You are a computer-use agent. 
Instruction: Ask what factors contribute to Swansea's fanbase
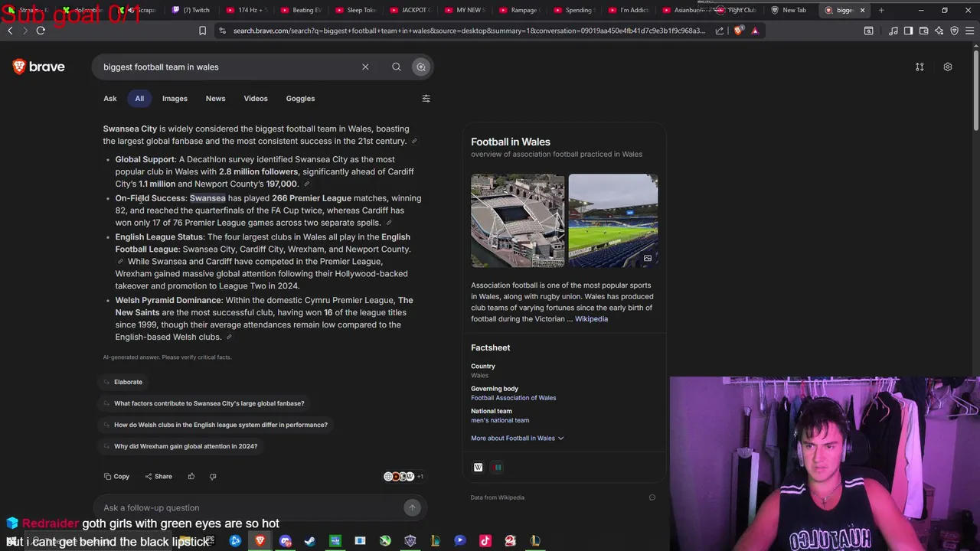point(204,403)
